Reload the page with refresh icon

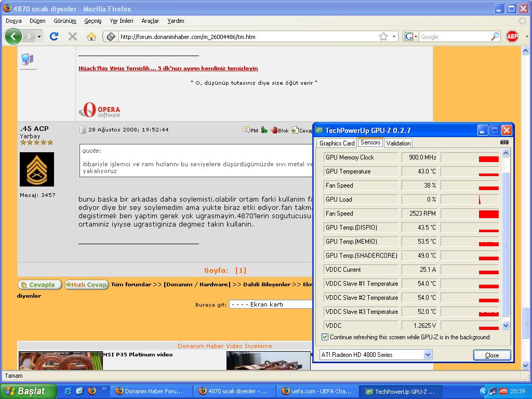(x=54, y=36)
